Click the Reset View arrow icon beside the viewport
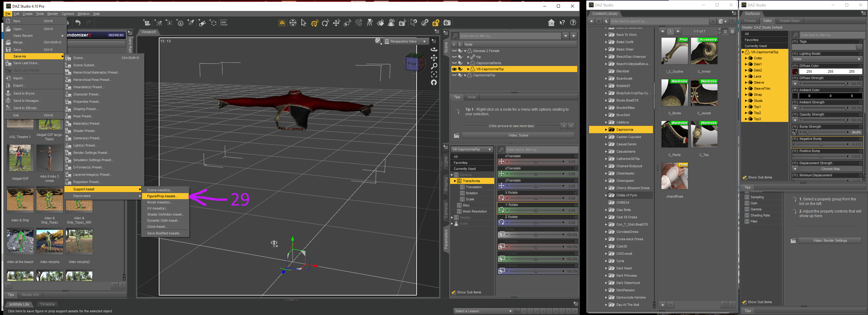868x315 pixels. tap(434, 82)
